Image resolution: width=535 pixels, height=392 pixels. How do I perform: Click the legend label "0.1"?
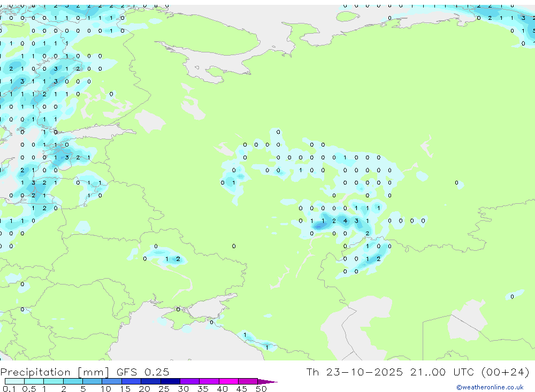tap(9, 389)
